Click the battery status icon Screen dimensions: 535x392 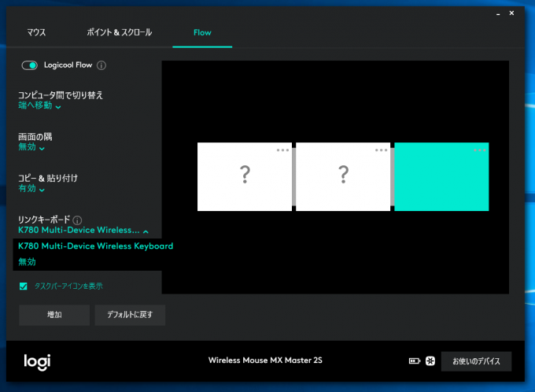[415, 361]
